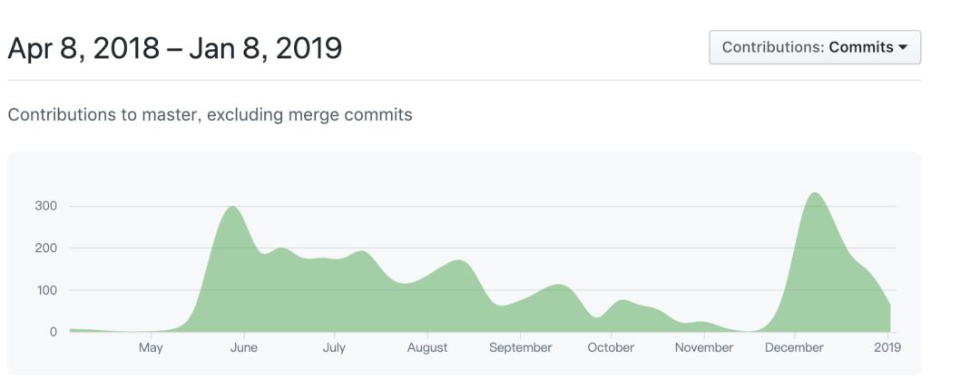Click the May axis label
This screenshot has width=980, height=389.
click(x=151, y=348)
